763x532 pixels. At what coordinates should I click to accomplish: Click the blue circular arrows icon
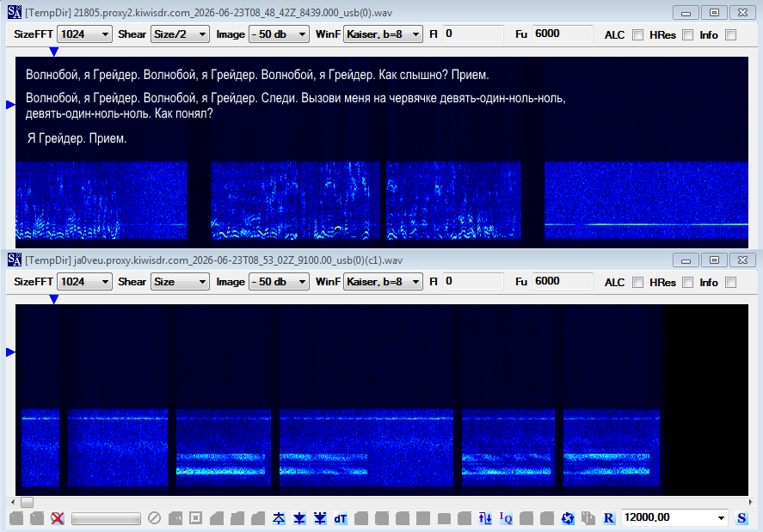(568, 518)
